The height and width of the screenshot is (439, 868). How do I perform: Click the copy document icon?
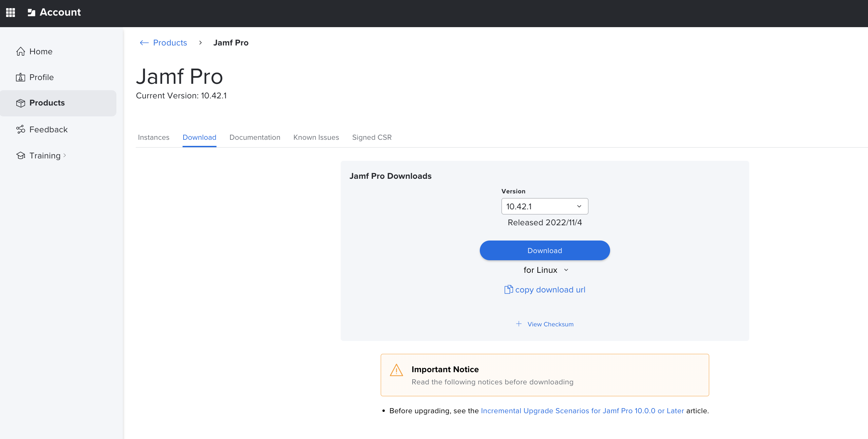pyautogui.click(x=508, y=290)
